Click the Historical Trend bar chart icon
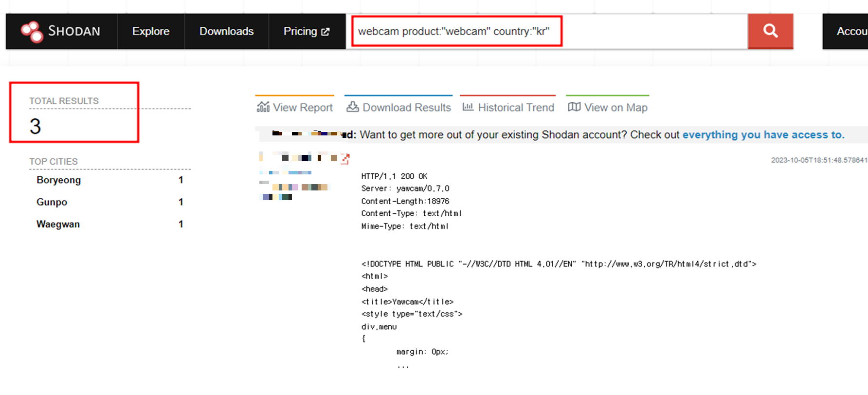 point(468,107)
